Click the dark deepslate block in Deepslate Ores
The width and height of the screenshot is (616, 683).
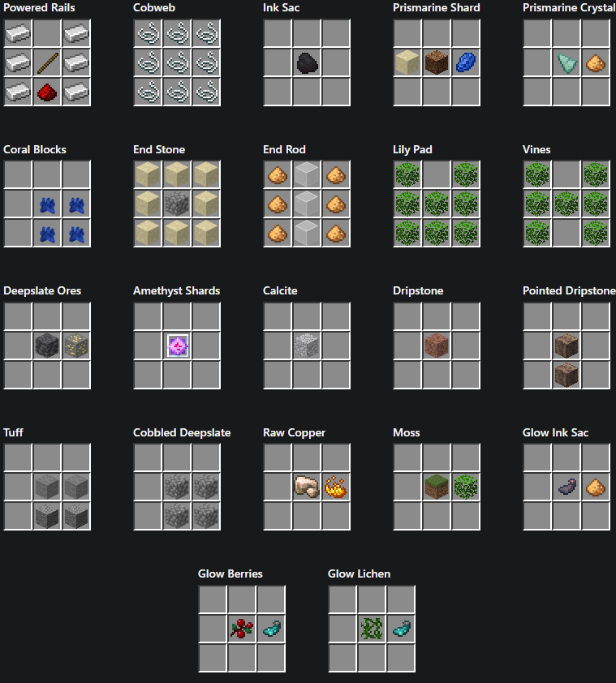[x=47, y=346]
